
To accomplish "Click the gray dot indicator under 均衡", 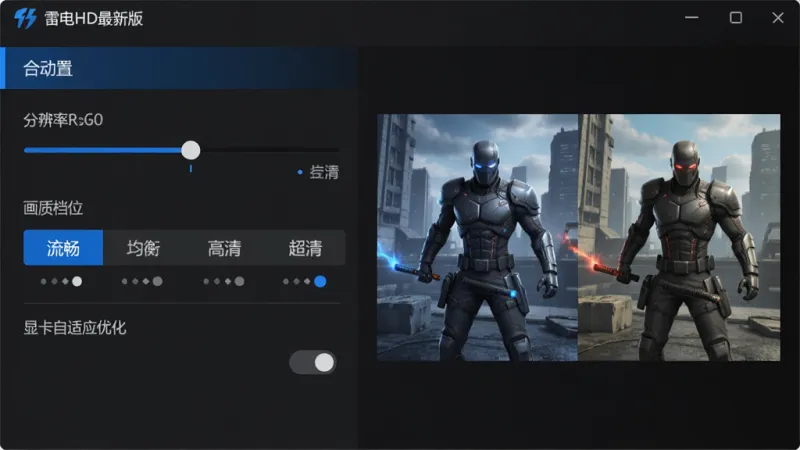I will pyautogui.click(x=158, y=281).
